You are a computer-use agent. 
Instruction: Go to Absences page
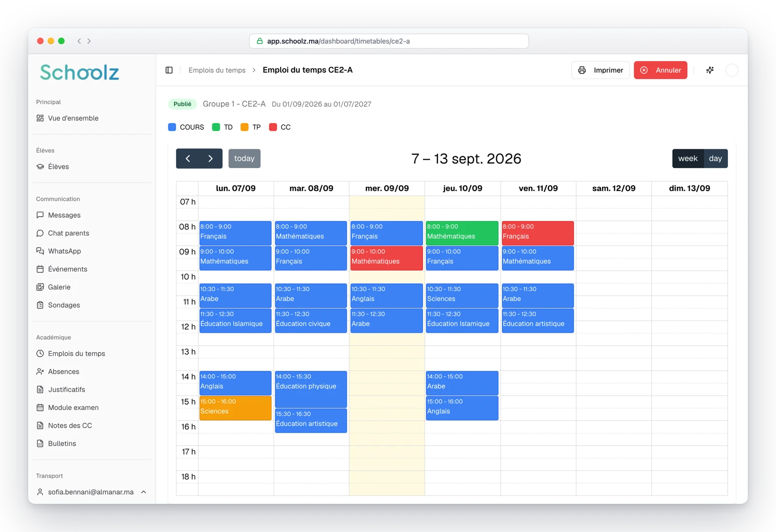click(x=64, y=371)
